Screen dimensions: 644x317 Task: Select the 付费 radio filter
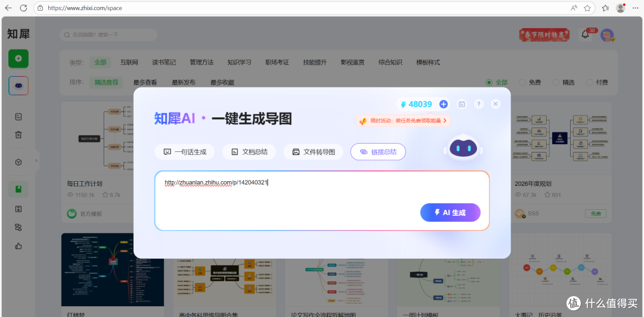click(597, 82)
